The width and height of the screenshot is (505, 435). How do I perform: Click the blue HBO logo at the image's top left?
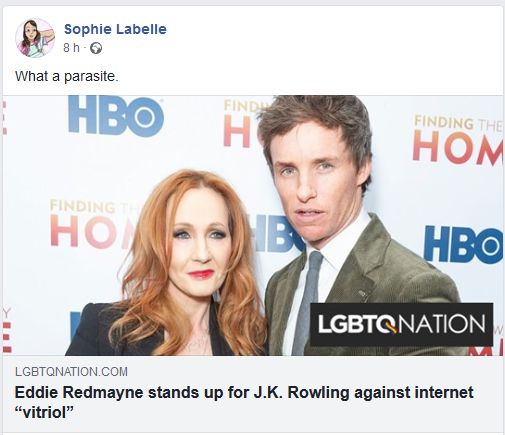(116, 116)
